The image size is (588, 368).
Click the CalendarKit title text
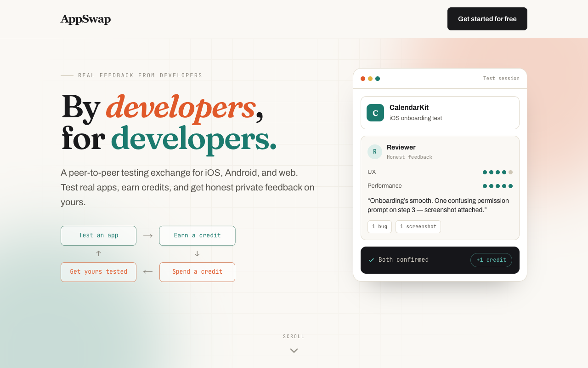(409, 108)
